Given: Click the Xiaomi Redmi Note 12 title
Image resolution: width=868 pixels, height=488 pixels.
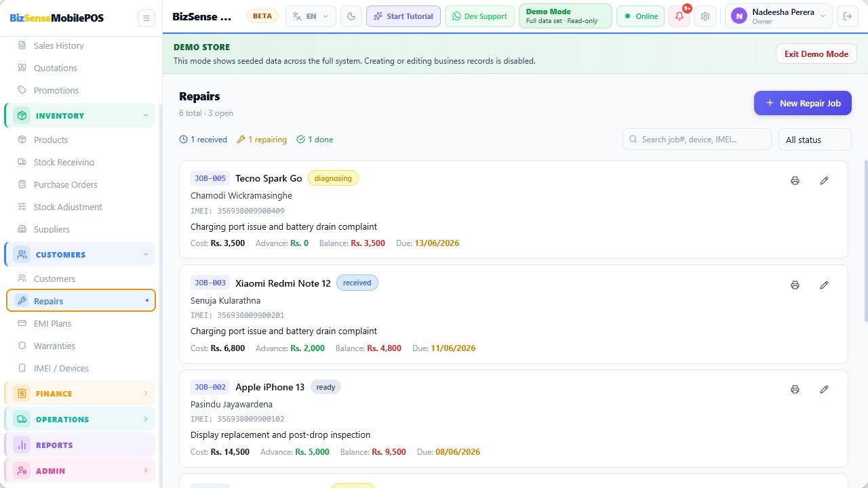Looking at the screenshot, I should 283,283.
